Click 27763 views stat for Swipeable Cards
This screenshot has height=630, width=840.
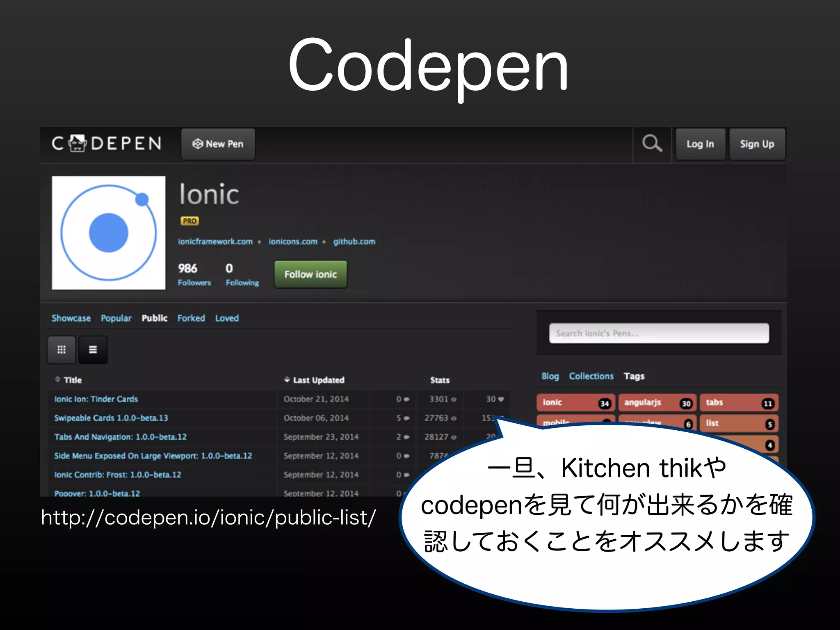pos(441,418)
